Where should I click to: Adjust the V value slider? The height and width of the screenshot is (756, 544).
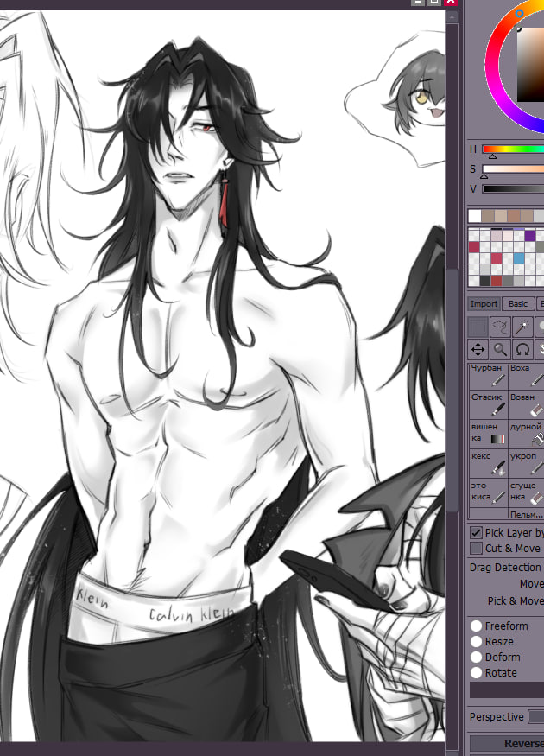(513, 188)
